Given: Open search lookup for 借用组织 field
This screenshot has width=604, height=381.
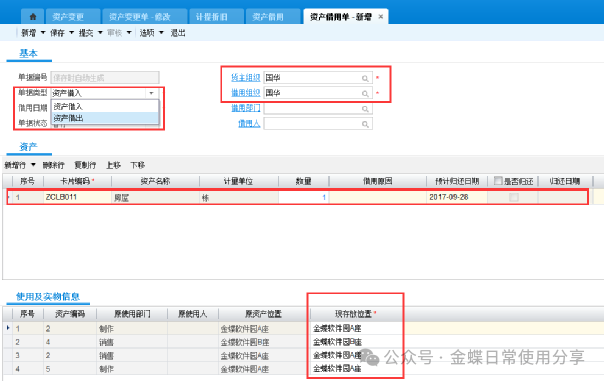Looking at the screenshot, I should tap(365, 93).
